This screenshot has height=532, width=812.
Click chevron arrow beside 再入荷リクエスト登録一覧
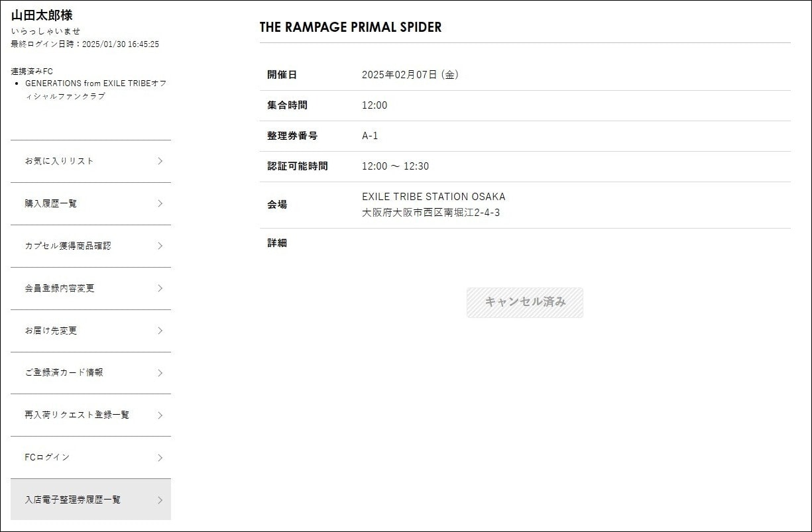pyautogui.click(x=160, y=415)
